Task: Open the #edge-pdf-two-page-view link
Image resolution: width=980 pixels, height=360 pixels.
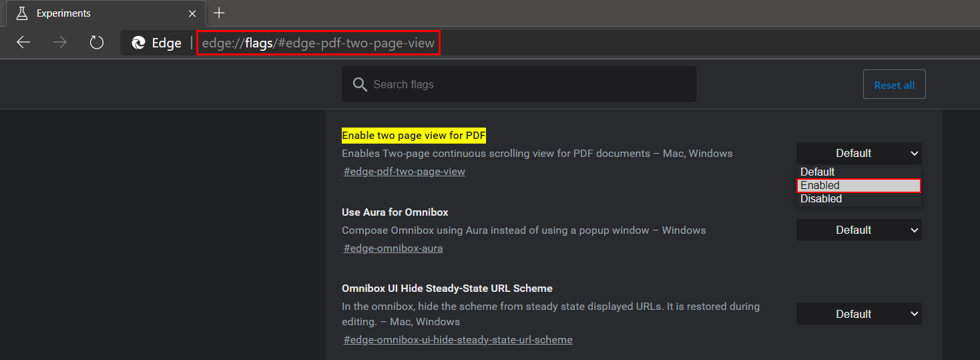Action: point(405,172)
